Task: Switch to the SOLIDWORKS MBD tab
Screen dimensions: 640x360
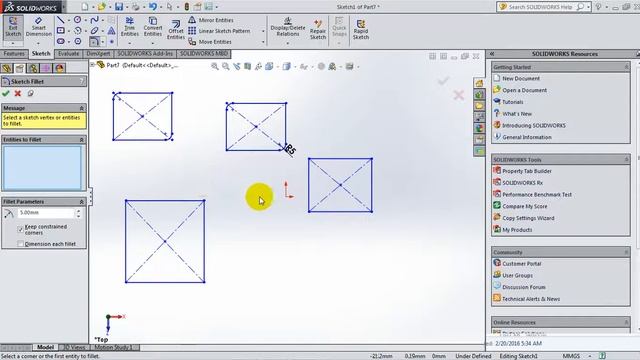Action: pos(204,53)
